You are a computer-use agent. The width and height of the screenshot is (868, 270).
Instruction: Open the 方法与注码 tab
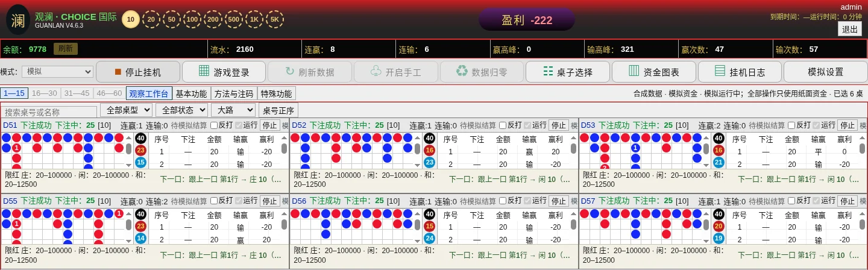pyautogui.click(x=234, y=93)
